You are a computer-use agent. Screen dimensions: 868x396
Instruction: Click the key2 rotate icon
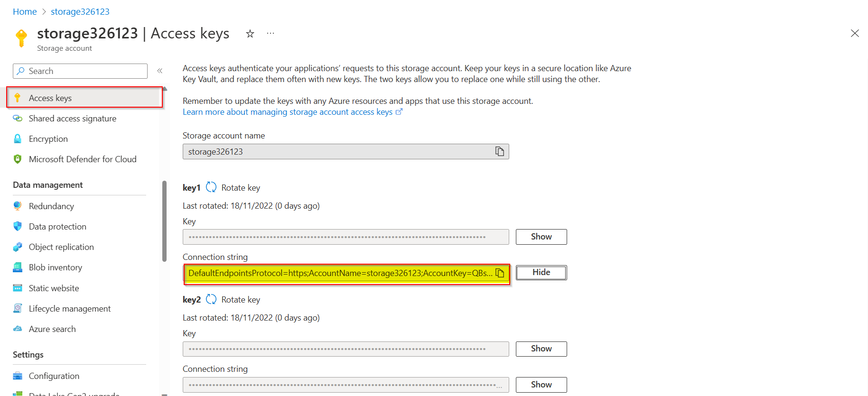211,299
